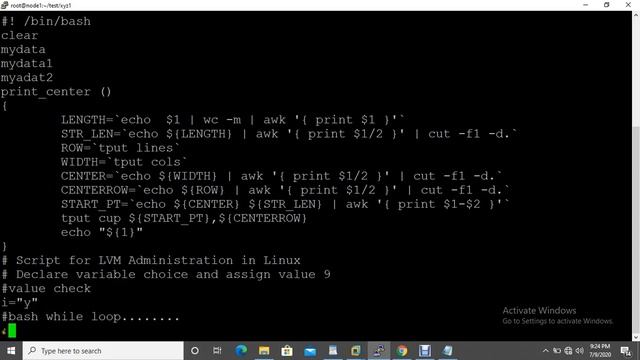Close the PuTTY window

point(628,5)
